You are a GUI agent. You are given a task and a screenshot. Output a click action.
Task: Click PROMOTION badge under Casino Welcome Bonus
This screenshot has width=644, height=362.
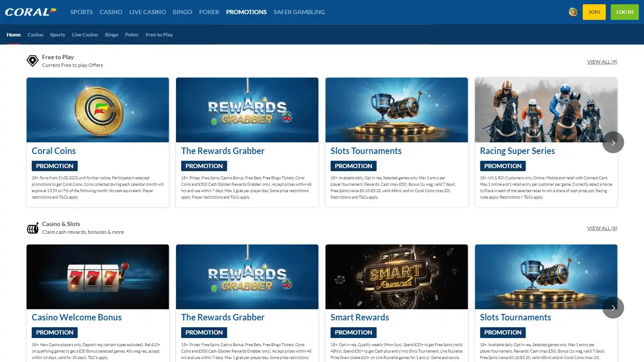click(x=55, y=332)
